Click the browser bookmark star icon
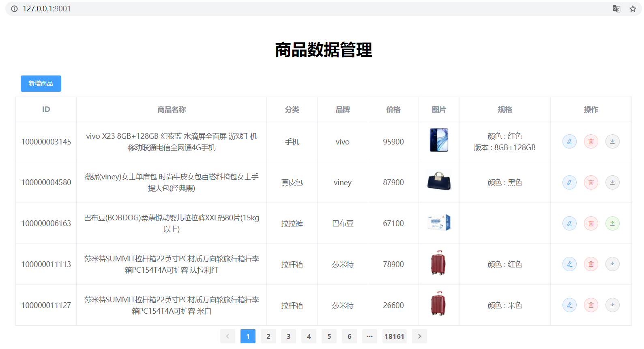644x349 pixels. coord(633,9)
